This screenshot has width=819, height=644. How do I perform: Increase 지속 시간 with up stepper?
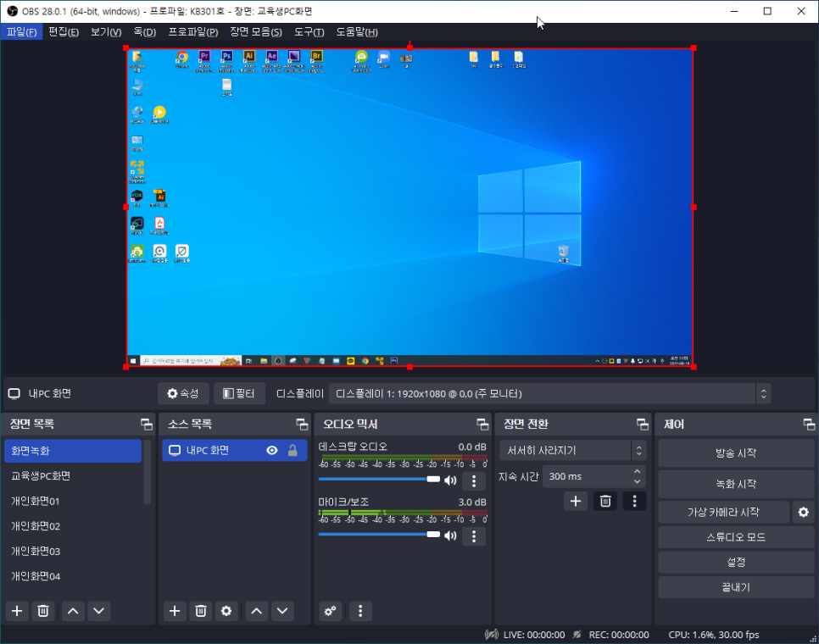point(638,471)
